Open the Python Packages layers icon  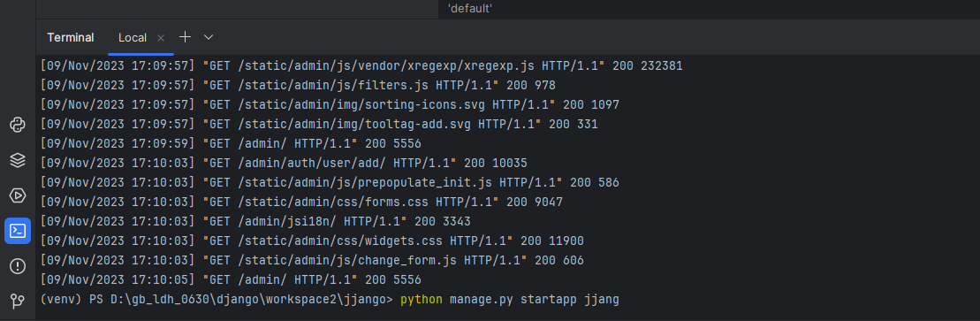pos(18,160)
